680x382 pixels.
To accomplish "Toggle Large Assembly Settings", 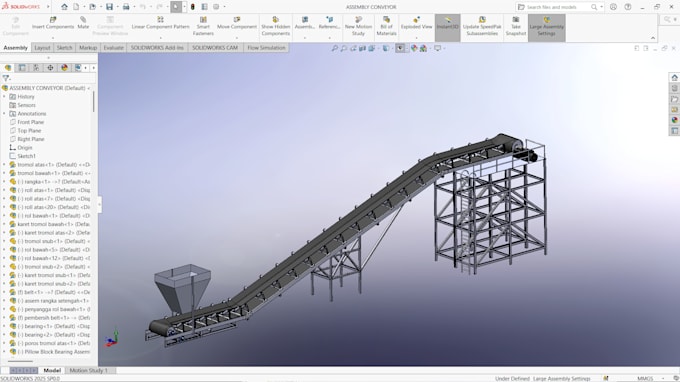I will click(546, 28).
